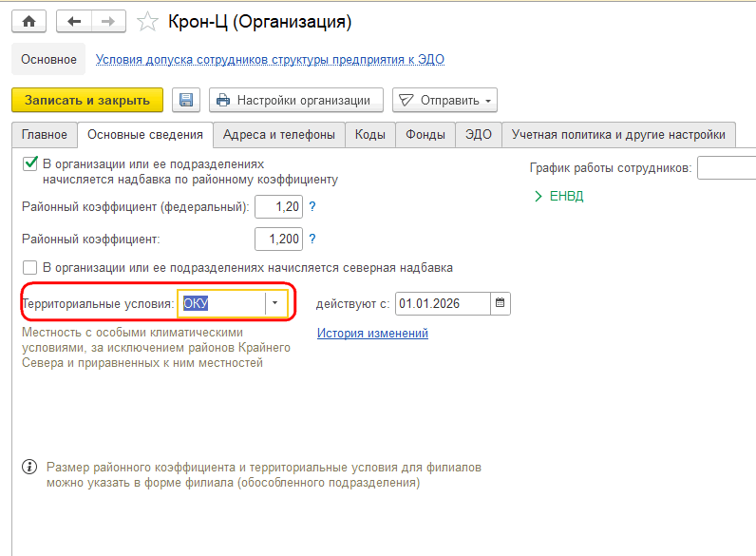Open the Адреса и телефоны tab

pos(279,135)
